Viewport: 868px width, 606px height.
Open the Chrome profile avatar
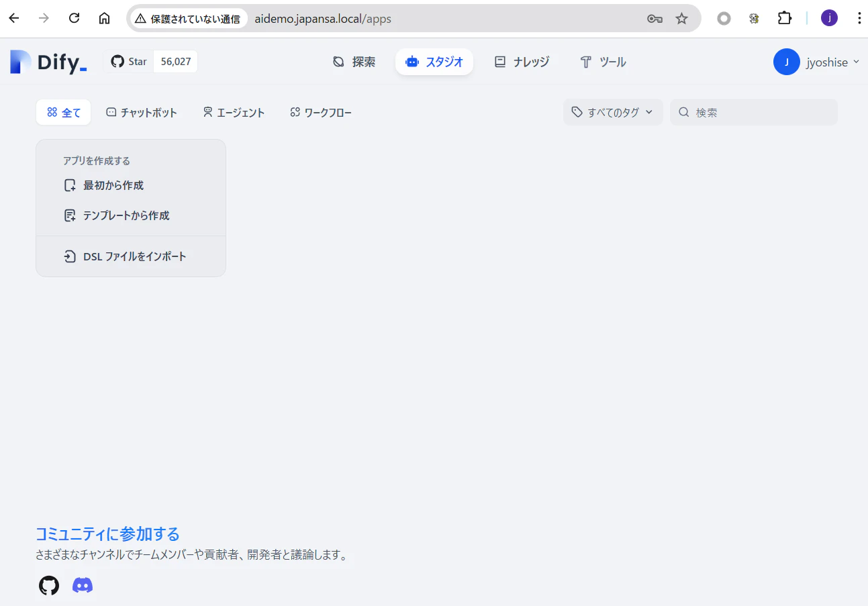coord(829,19)
